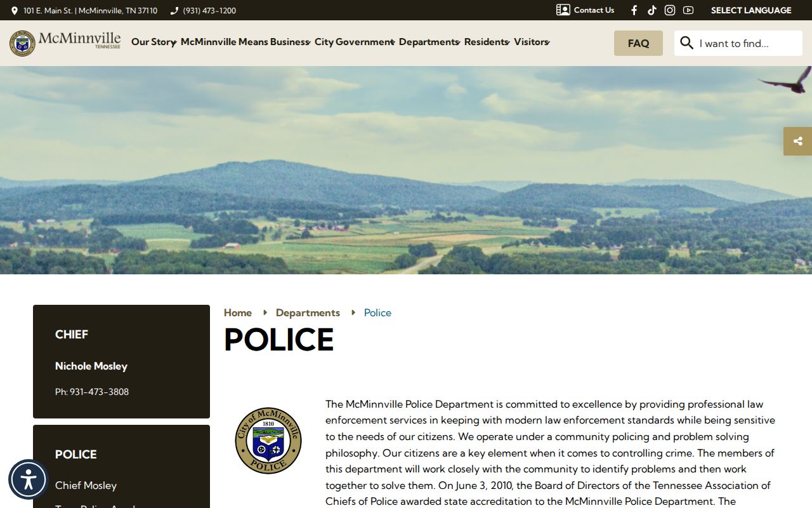Expand the Residents menu
This screenshot has height=508, width=812.
point(487,42)
